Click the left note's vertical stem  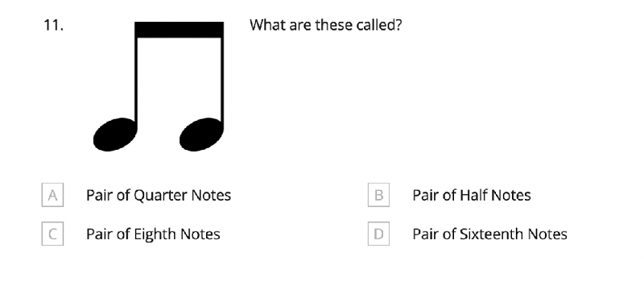pos(136,78)
